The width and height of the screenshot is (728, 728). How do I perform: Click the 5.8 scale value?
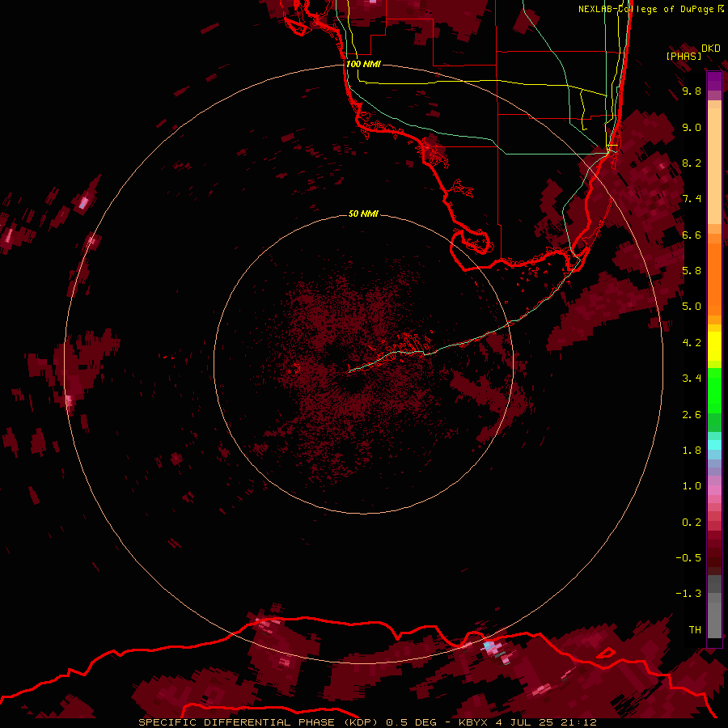click(692, 270)
